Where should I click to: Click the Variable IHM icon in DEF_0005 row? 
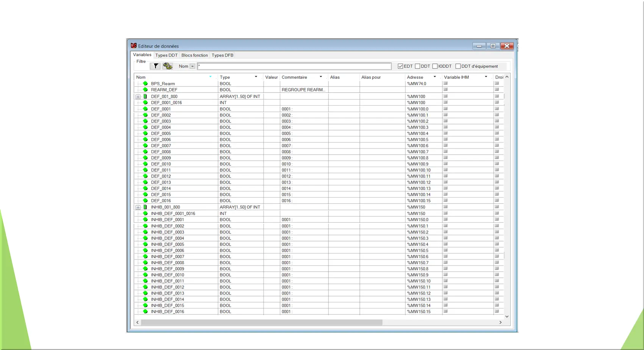pos(445,133)
